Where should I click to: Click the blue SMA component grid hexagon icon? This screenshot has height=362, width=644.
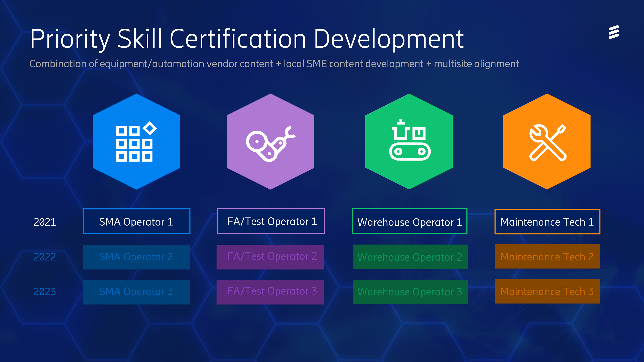136,141
